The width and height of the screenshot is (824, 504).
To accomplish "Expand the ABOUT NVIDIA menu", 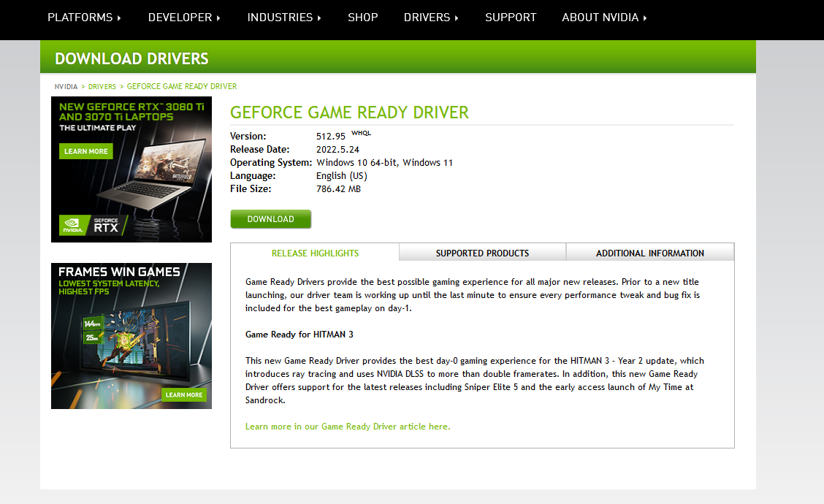I will tap(604, 17).
